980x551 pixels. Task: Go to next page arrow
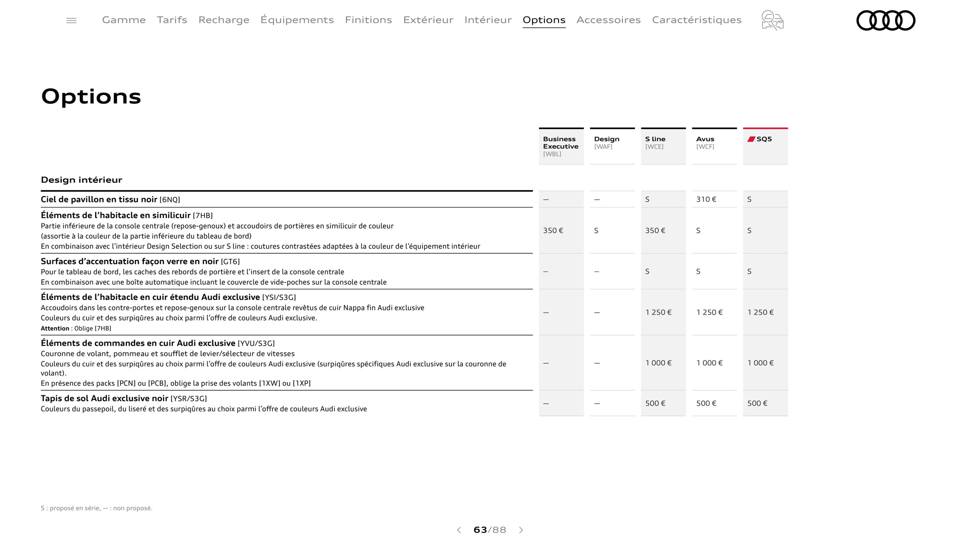[x=521, y=530]
